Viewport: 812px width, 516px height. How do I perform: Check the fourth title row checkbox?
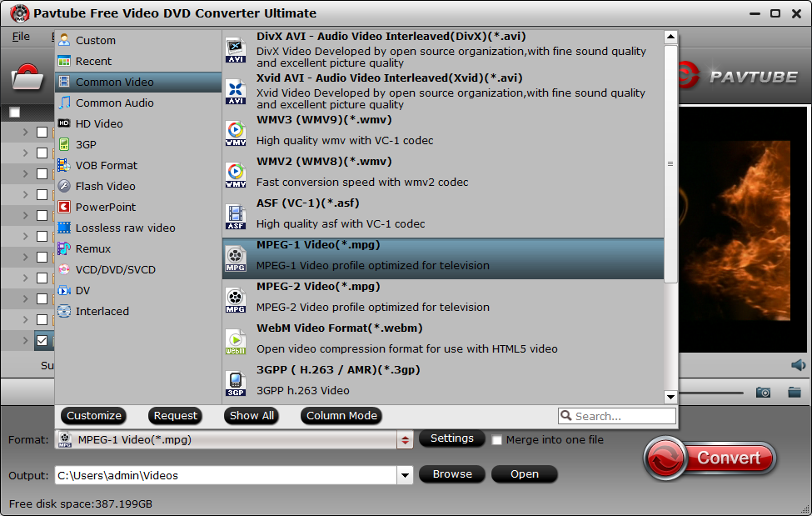click(x=42, y=194)
